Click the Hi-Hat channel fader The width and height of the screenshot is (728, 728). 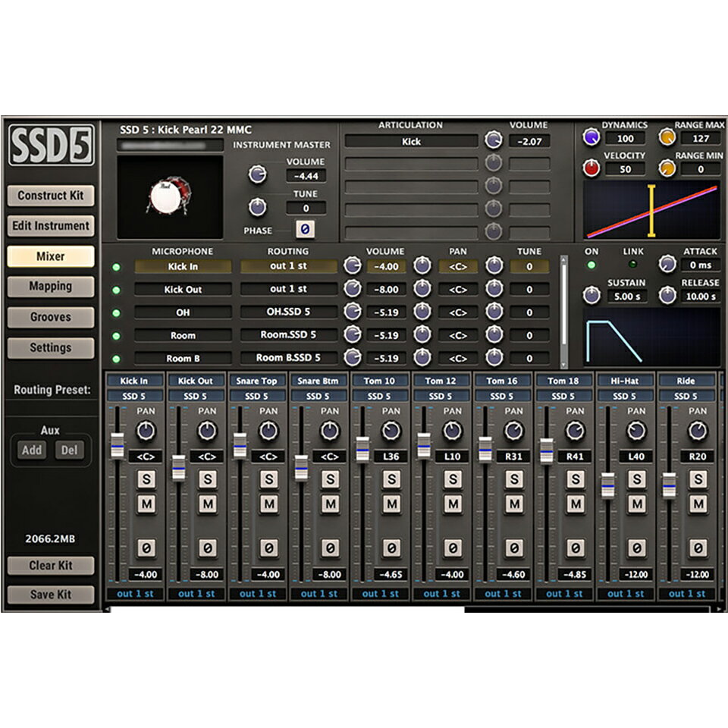[607, 485]
